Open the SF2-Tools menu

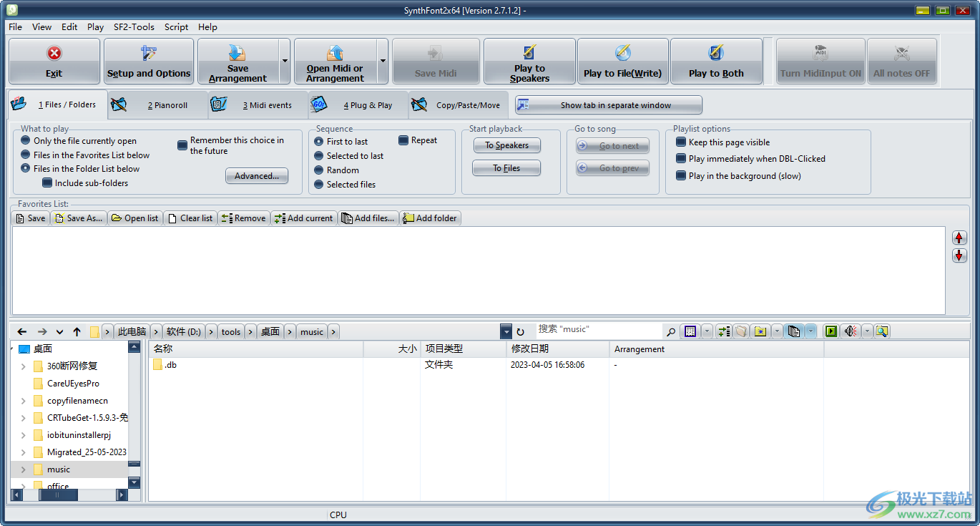134,26
